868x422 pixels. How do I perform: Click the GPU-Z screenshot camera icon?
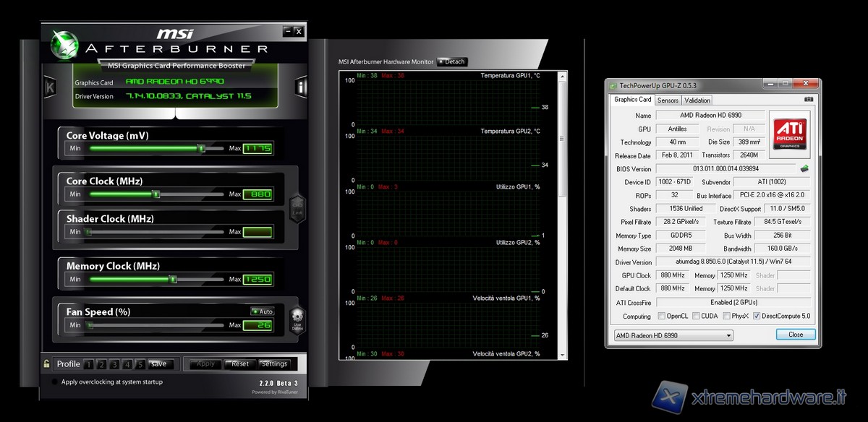point(809,99)
